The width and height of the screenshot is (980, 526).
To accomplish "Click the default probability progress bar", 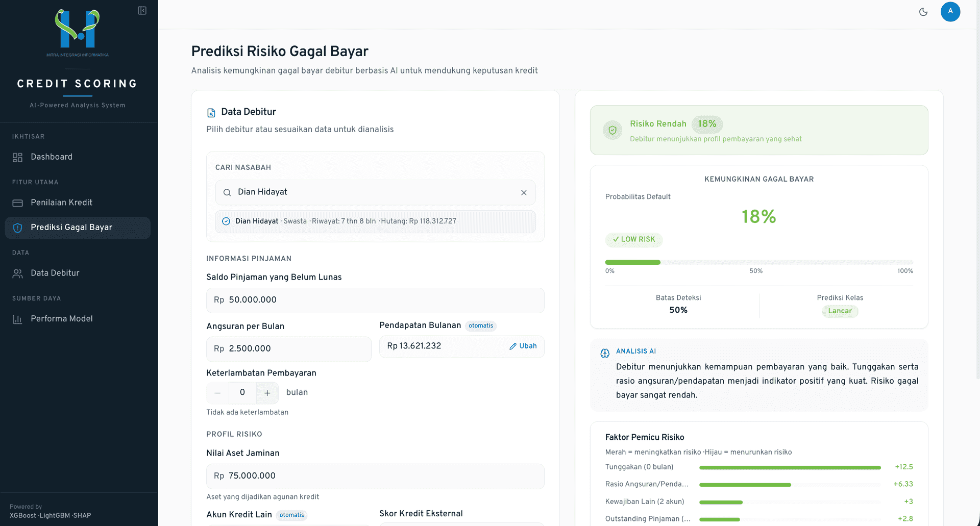I will coord(759,262).
